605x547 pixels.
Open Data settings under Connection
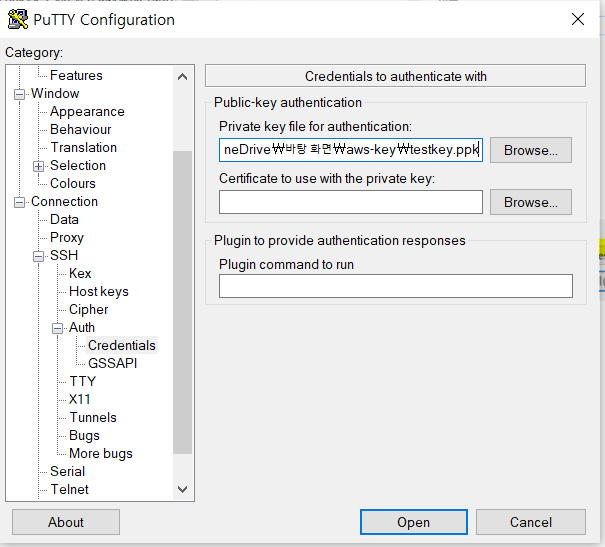tap(64, 219)
